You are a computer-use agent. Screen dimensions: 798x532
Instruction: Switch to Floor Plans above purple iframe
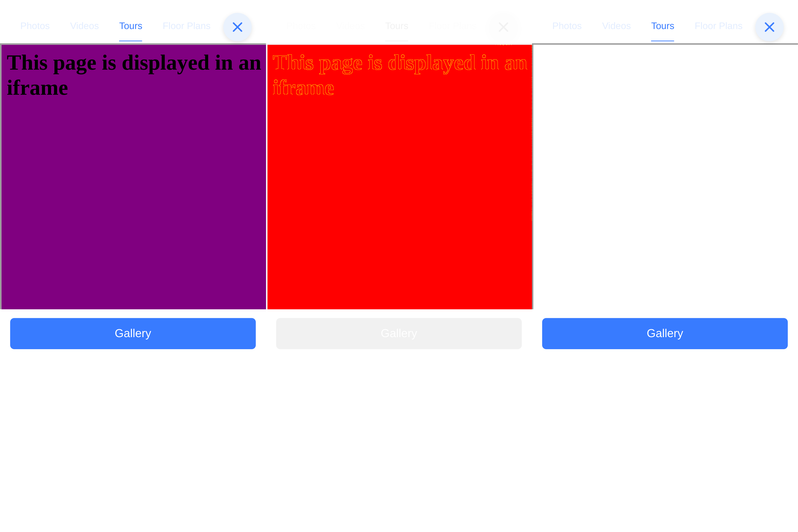tap(186, 26)
